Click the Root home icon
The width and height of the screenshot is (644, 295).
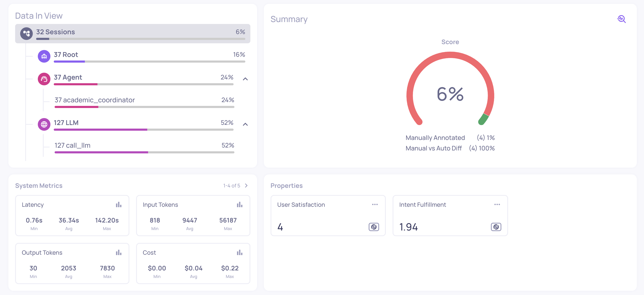(x=44, y=56)
